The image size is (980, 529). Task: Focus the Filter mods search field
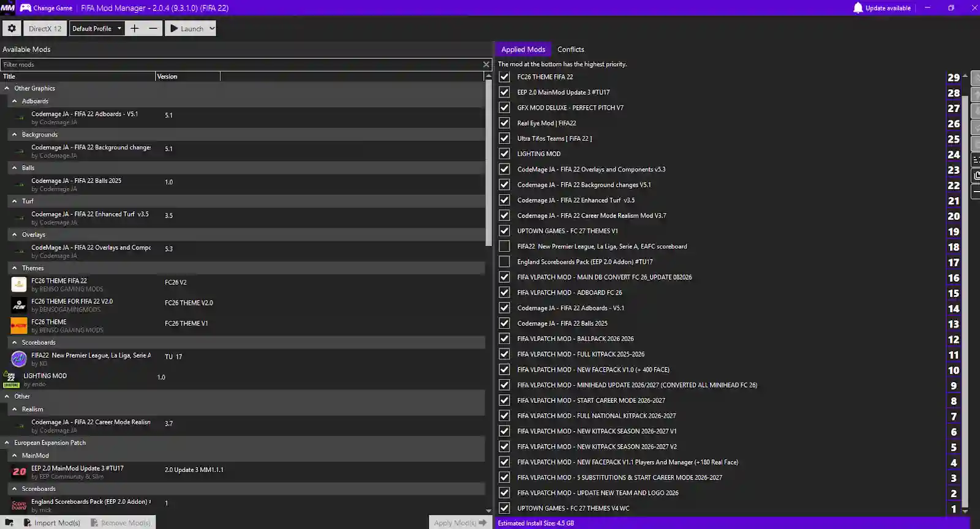click(x=242, y=64)
